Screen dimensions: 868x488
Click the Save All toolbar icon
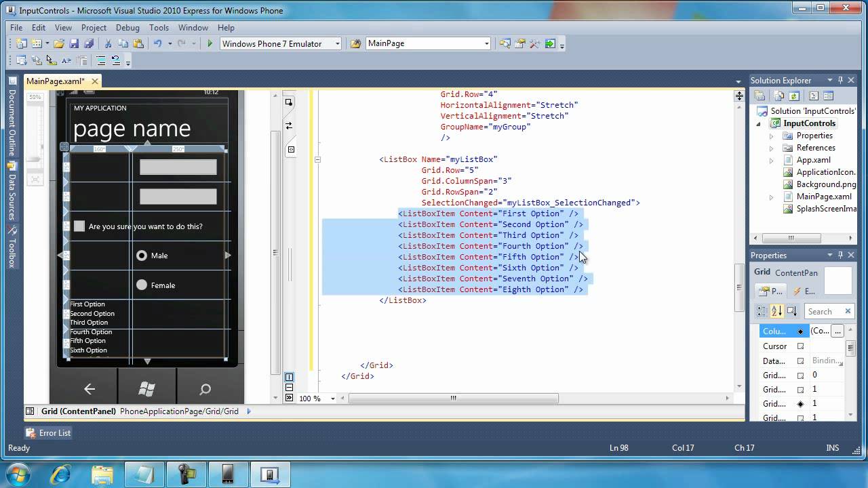pos(89,43)
